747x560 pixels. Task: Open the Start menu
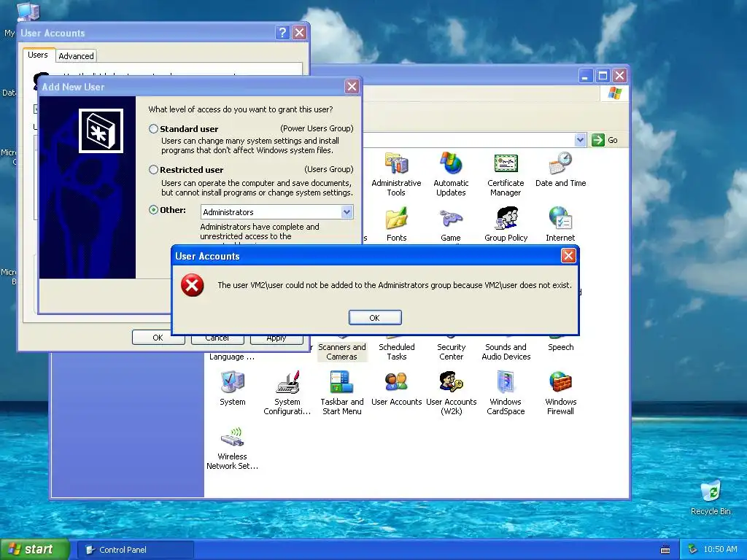(35, 549)
